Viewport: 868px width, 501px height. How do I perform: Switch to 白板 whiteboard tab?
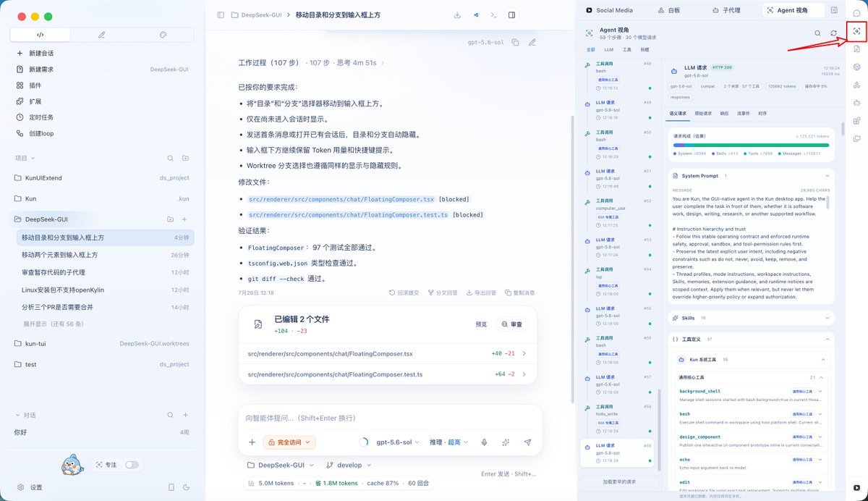click(x=669, y=11)
